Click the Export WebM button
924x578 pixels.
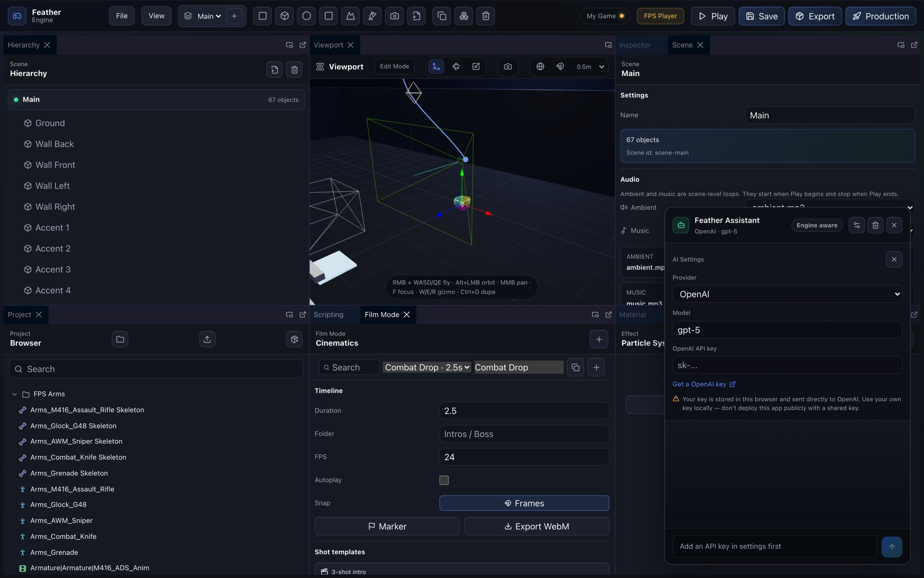(x=536, y=527)
